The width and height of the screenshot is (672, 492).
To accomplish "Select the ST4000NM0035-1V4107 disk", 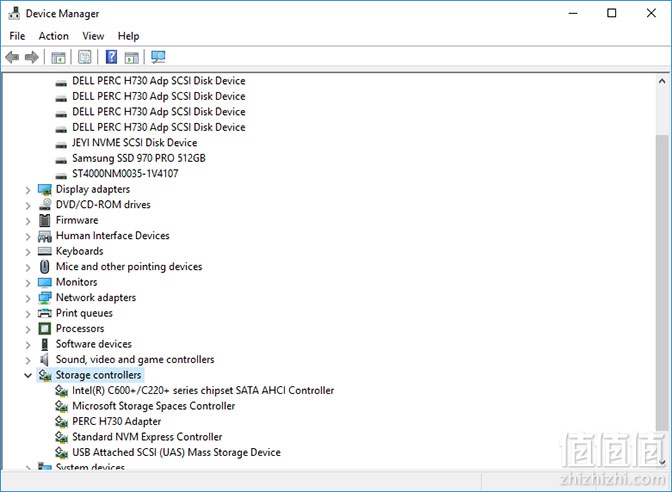I will 125,174.
